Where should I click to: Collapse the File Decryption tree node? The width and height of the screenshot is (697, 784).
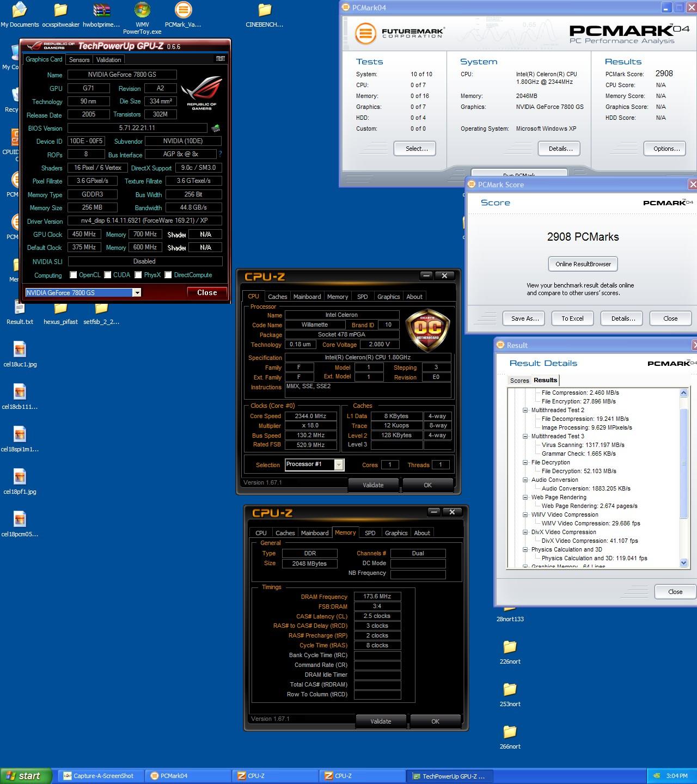pos(525,462)
